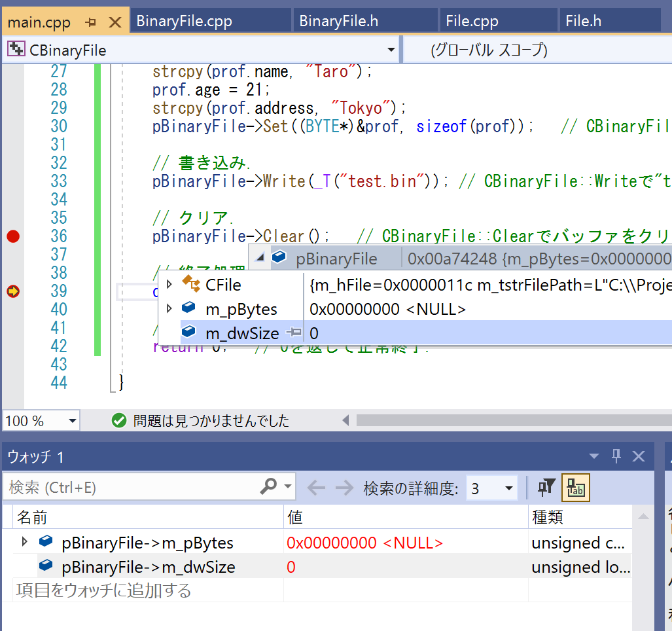Click the editor horizontal scrollbar track
This screenshot has width=672, height=631.
pos(514,420)
